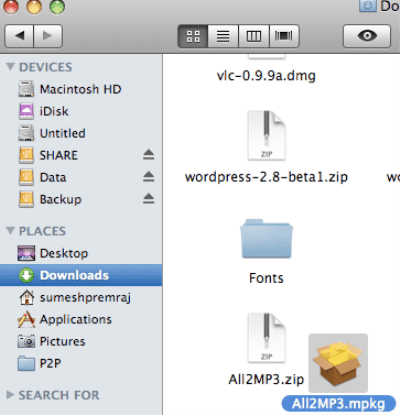This screenshot has height=415, width=400.
Task: Switch to column view mode
Action: tap(254, 36)
